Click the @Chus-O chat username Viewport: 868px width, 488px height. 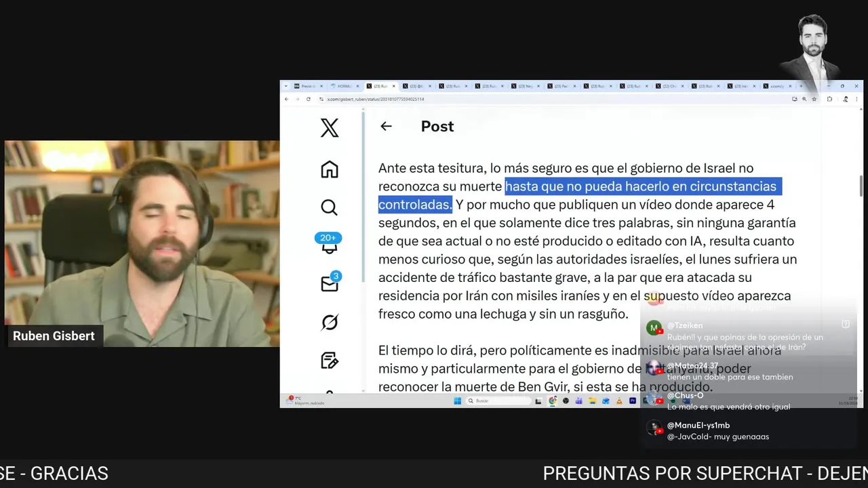[686, 396]
